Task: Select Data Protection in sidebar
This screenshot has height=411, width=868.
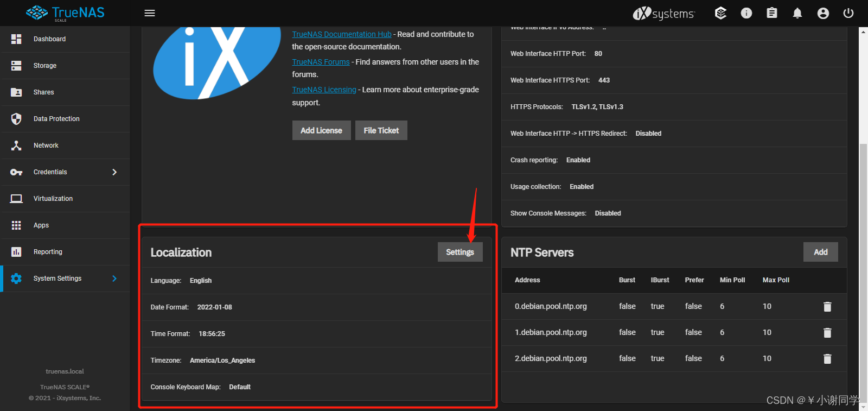Action: pos(65,119)
